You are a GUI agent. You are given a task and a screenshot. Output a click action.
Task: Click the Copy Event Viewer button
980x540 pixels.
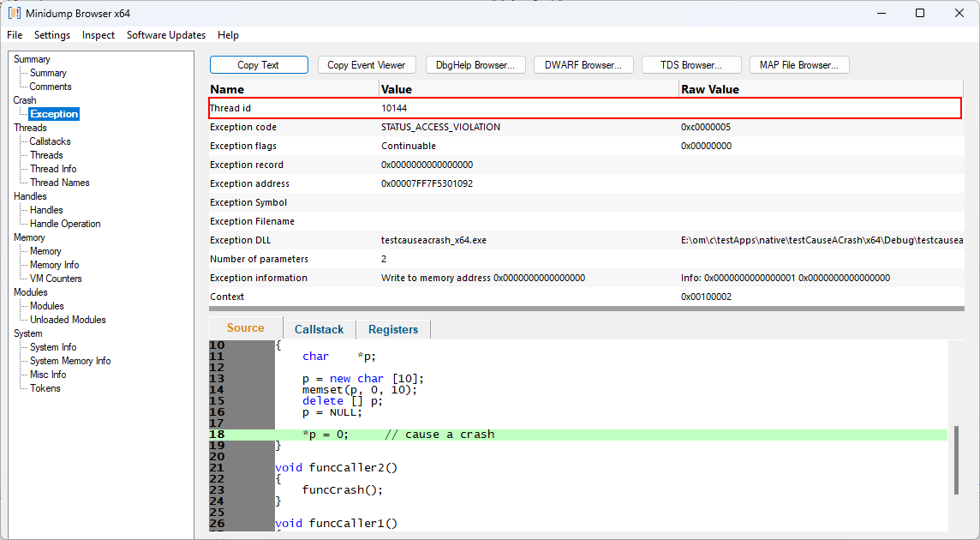(x=367, y=65)
